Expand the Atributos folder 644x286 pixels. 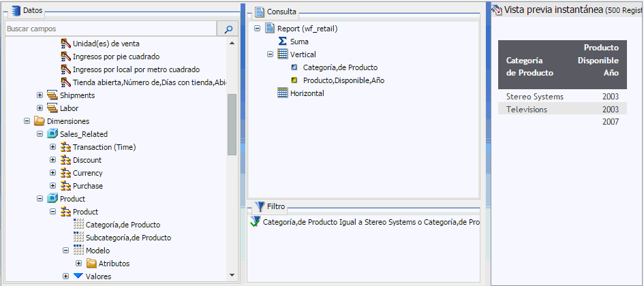point(78,263)
